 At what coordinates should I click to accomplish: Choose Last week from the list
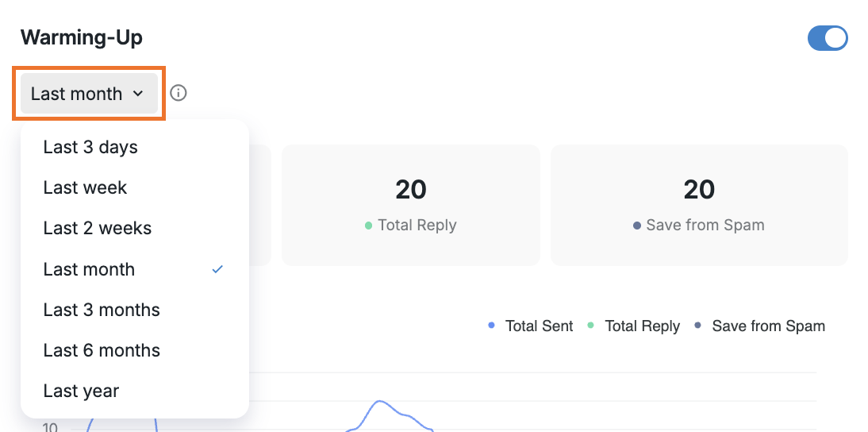pos(85,188)
